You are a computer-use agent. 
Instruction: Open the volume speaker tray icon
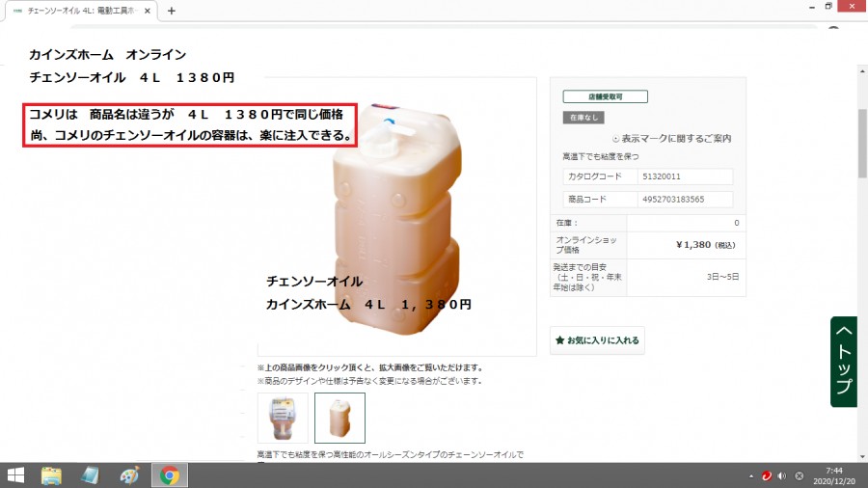pyautogui.click(x=782, y=475)
